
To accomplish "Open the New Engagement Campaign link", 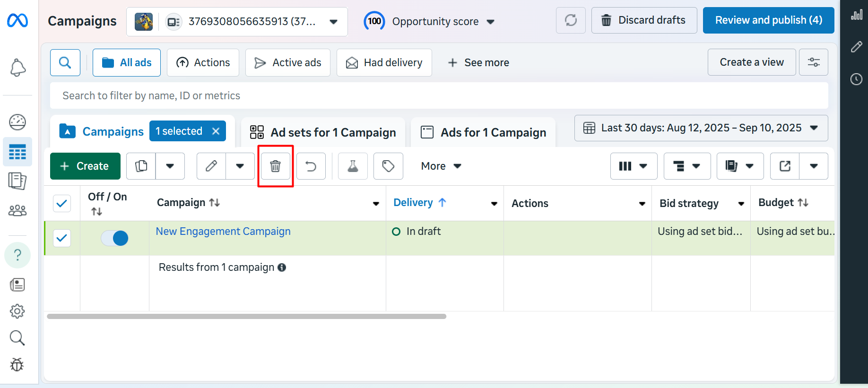I will coord(223,232).
